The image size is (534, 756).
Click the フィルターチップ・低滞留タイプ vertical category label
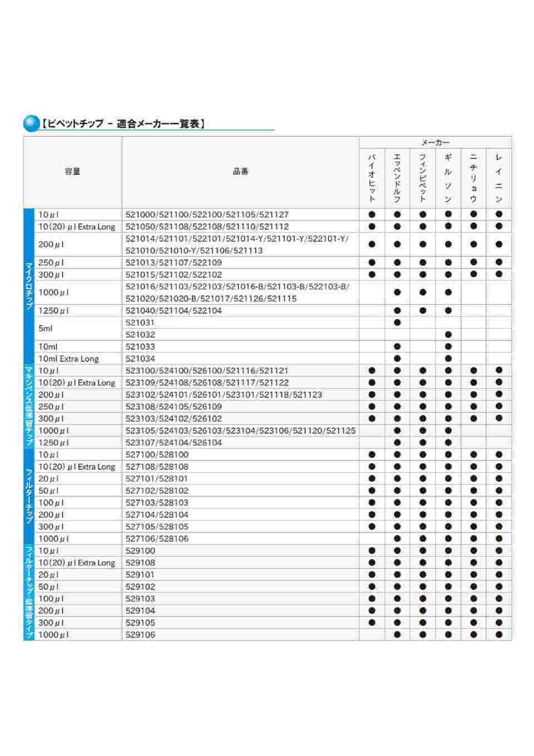(x=29, y=592)
